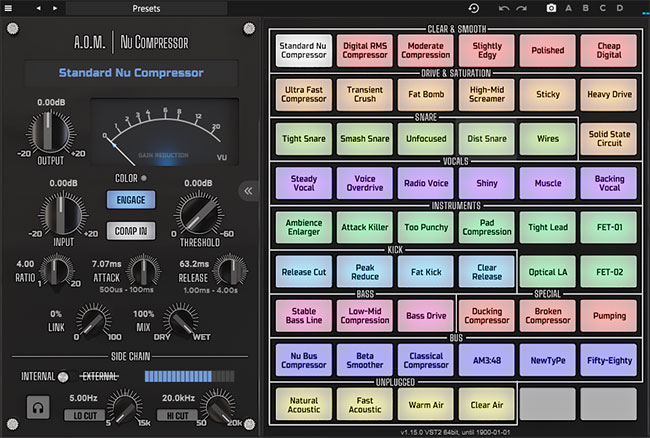Load the Pumping preset
Image resolution: width=650 pixels, height=438 pixels.
tap(609, 316)
